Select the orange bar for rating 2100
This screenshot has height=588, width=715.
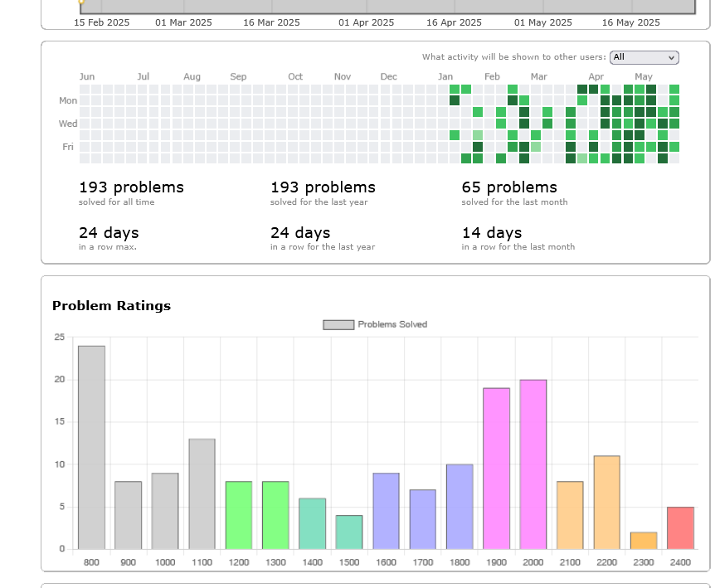tap(570, 515)
